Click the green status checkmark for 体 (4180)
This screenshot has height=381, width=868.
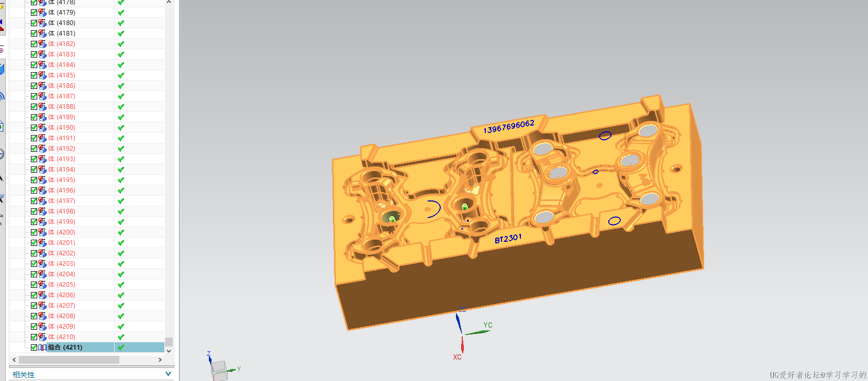point(121,23)
